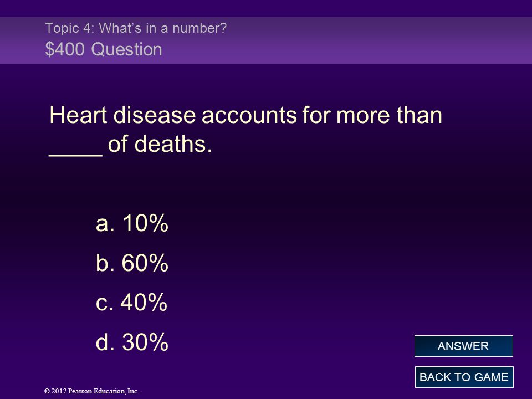Click the 2012 Pearson Education copyright notice
Screen dimensions: 532x399
[91, 391]
